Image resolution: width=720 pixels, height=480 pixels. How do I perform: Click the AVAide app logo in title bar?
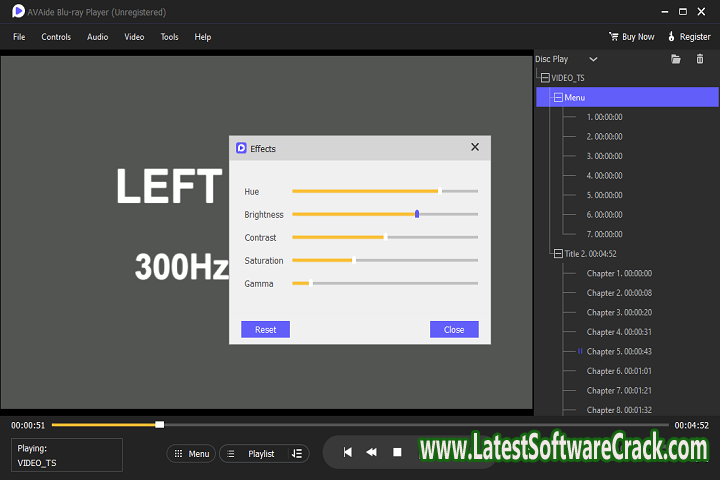tap(18, 11)
